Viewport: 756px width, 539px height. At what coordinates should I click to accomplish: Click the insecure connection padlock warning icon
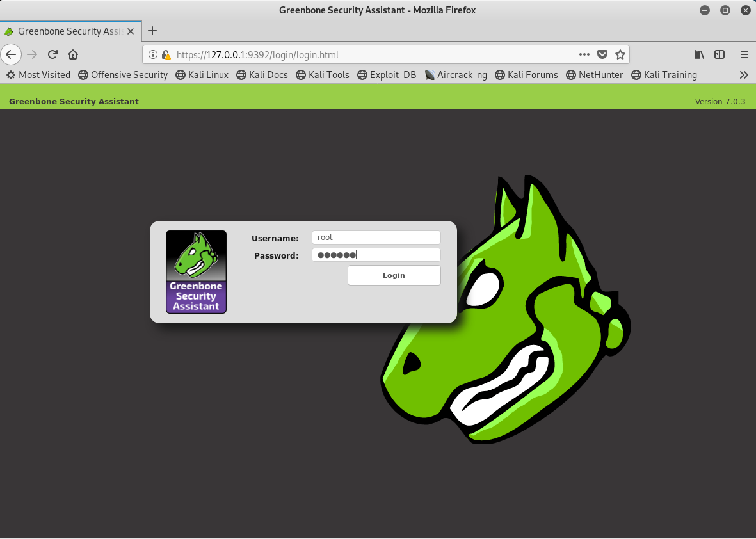[166, 54]
